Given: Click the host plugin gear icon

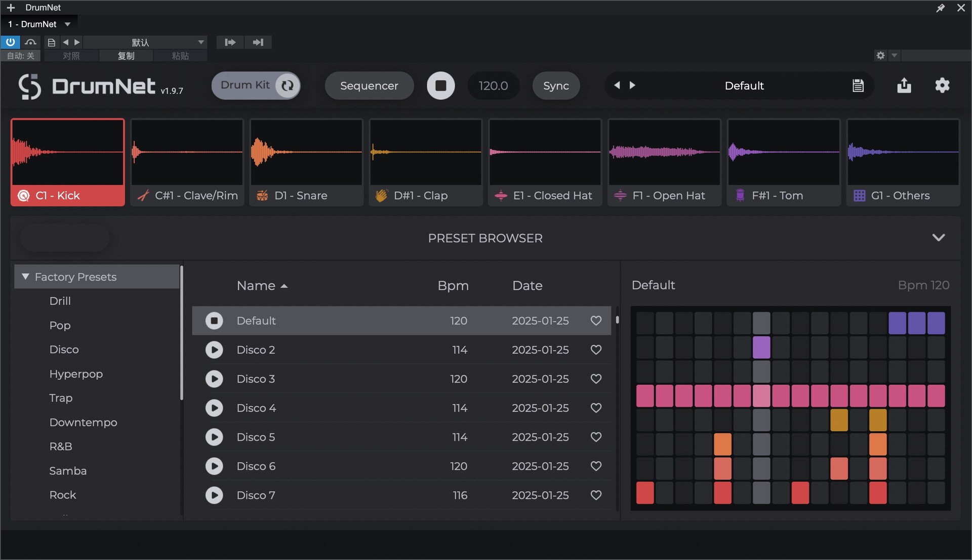Looking at the screenshot, I should coord(880,55).
